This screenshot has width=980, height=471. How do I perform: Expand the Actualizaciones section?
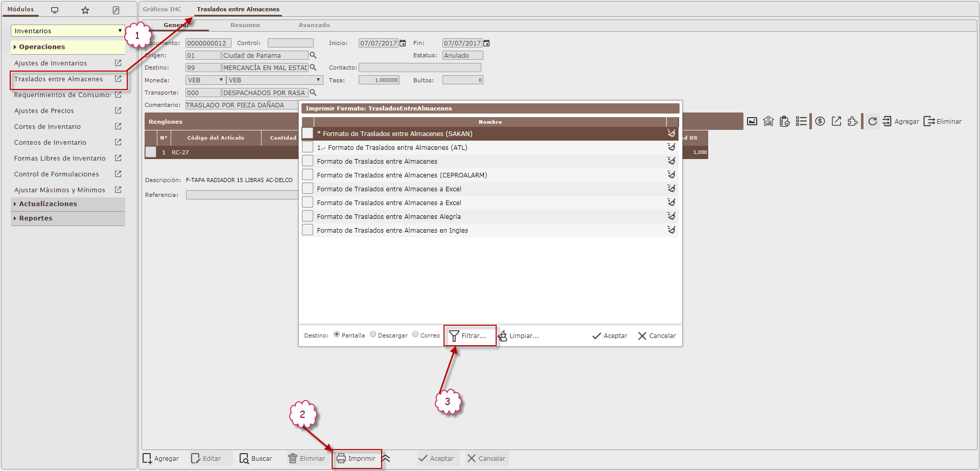click(x=68, y=204)
